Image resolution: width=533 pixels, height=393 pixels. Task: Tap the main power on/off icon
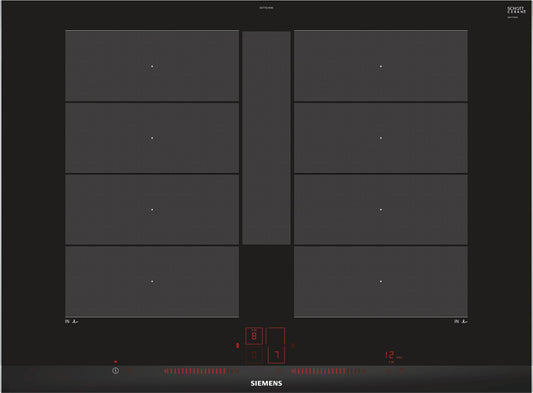click(x=116, y=371)
